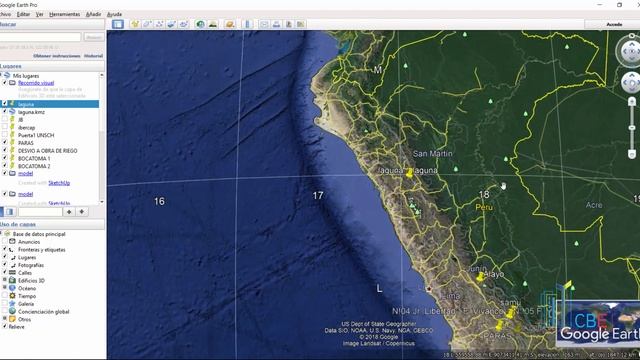Click the Edificios 3D layer icon
The image size is (640, 360).
[x=13, y=280]
